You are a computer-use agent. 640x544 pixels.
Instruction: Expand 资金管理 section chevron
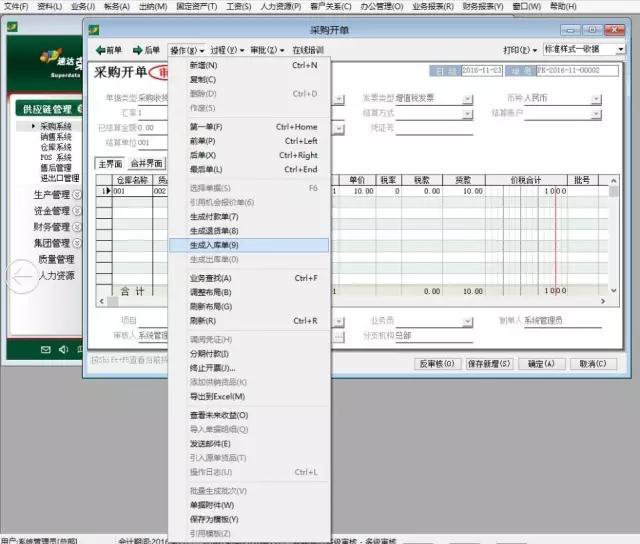click(x=77, y=211)
